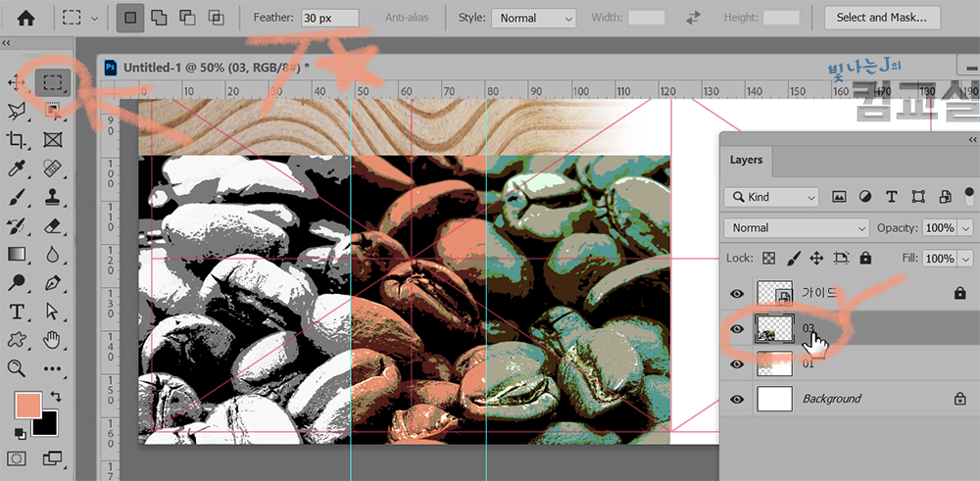The image size is (980, 481).
Task: Open the Edit Toolbar three-dots menu
Action: click(53, 368)
